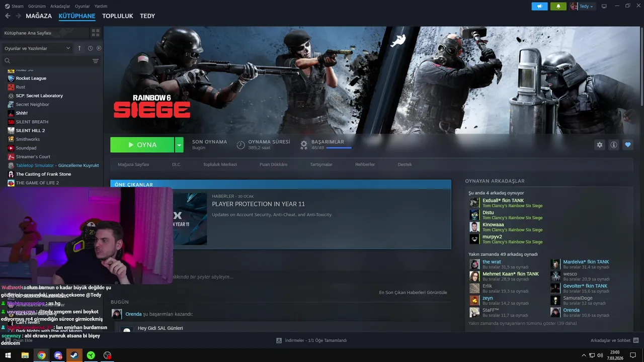Viewport: 644px width, 362px height.
Task: Click the library search input field
Action: [x=51, y=61]
